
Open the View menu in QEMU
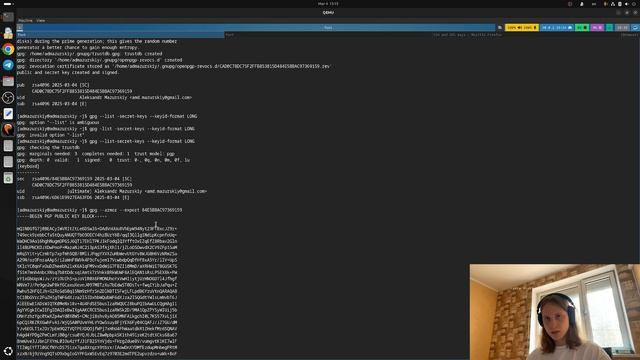(40, 20)
